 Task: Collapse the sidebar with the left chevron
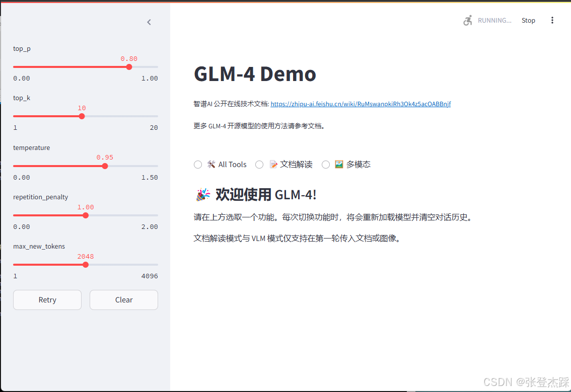(149, 22)
